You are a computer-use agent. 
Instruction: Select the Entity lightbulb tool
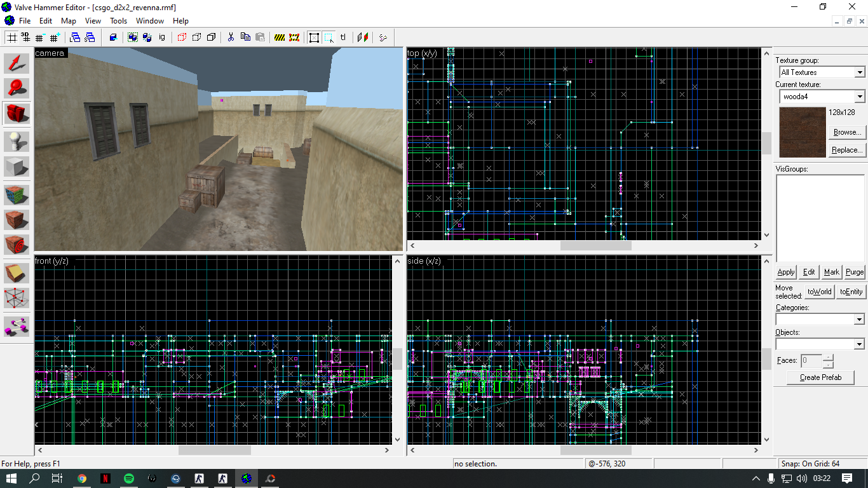pyautogui.click(x=17, y=141)
